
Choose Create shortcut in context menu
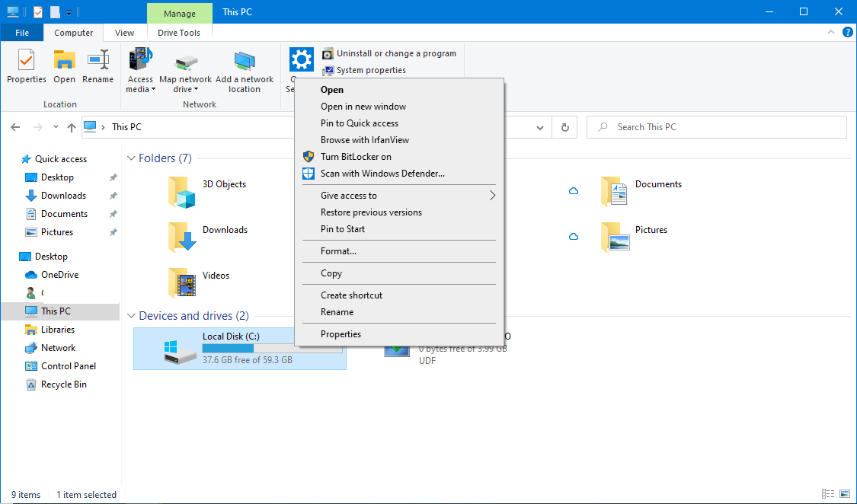(399, 295)
